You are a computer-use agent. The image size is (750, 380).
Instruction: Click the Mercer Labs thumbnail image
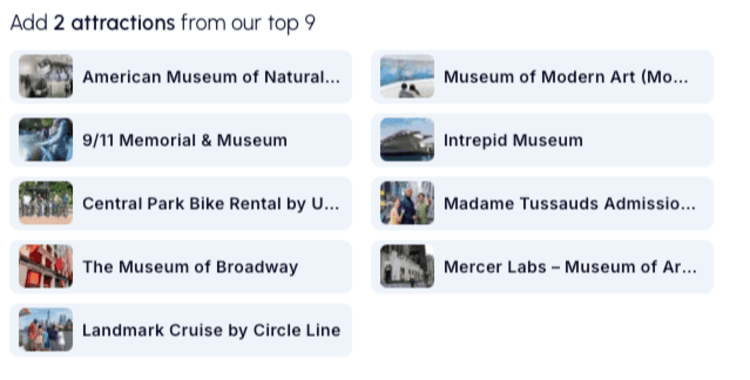[x=407, y=266]
